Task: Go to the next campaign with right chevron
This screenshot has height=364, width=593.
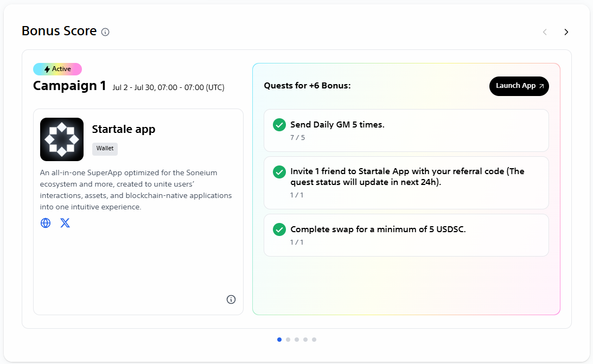Action: [x=566, y=32]
